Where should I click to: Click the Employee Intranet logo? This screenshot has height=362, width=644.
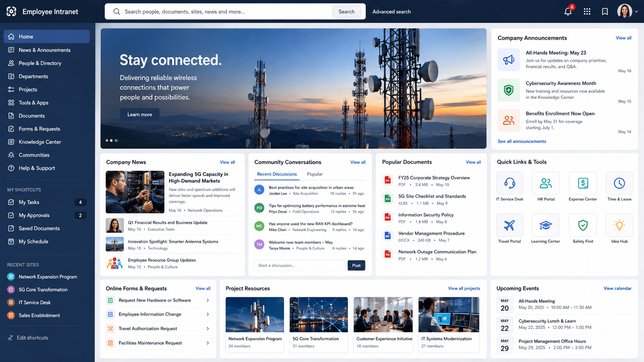tap(12, 12)
